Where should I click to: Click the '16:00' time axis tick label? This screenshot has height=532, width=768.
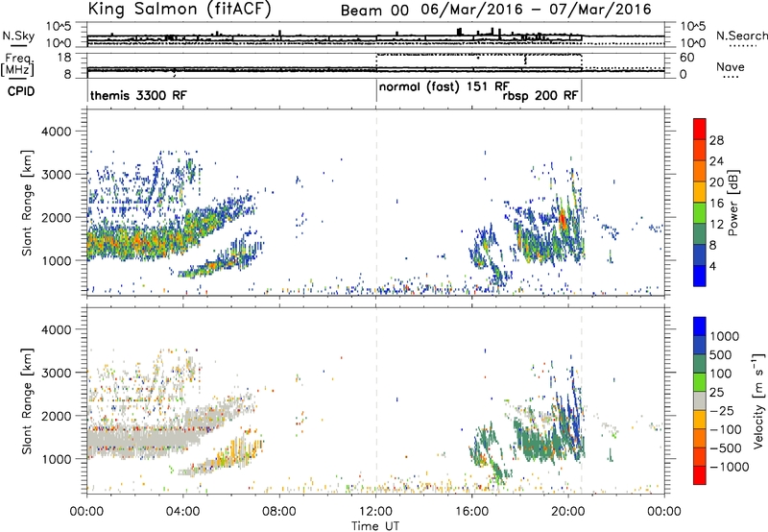point(472,512)
